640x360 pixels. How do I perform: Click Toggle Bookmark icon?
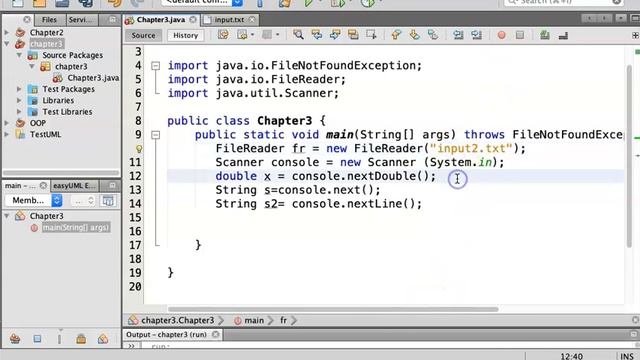[433, 35]
